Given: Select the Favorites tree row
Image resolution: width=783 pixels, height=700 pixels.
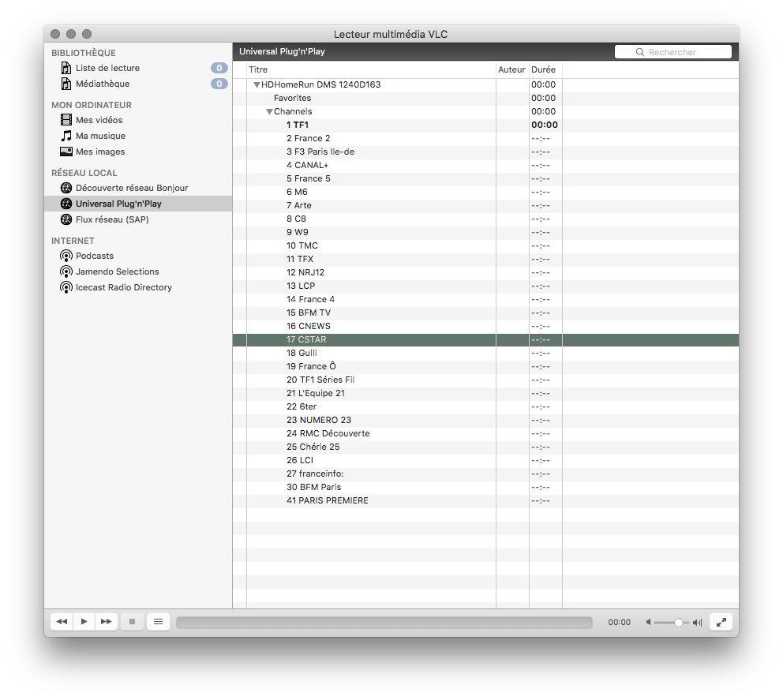Looking at the screenshot, I should pyautogui.click(x=485, y=99).
